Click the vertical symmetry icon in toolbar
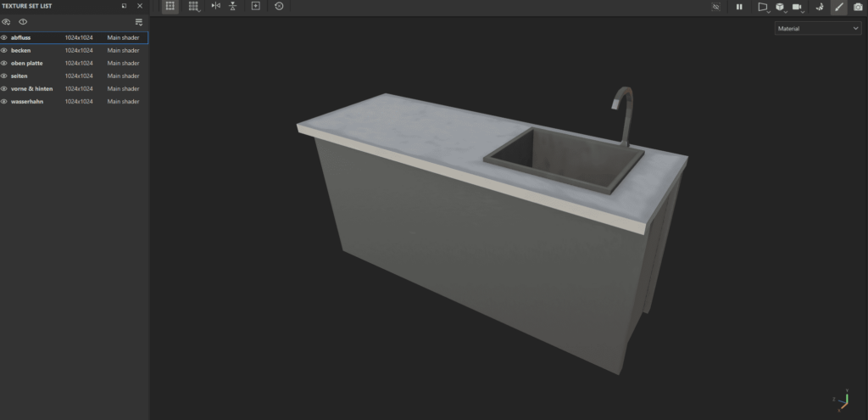 click(232, 7)
